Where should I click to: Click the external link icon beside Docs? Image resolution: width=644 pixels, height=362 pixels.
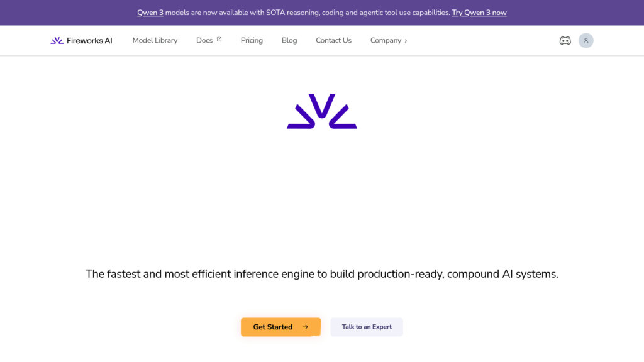[x=219, y=40]
